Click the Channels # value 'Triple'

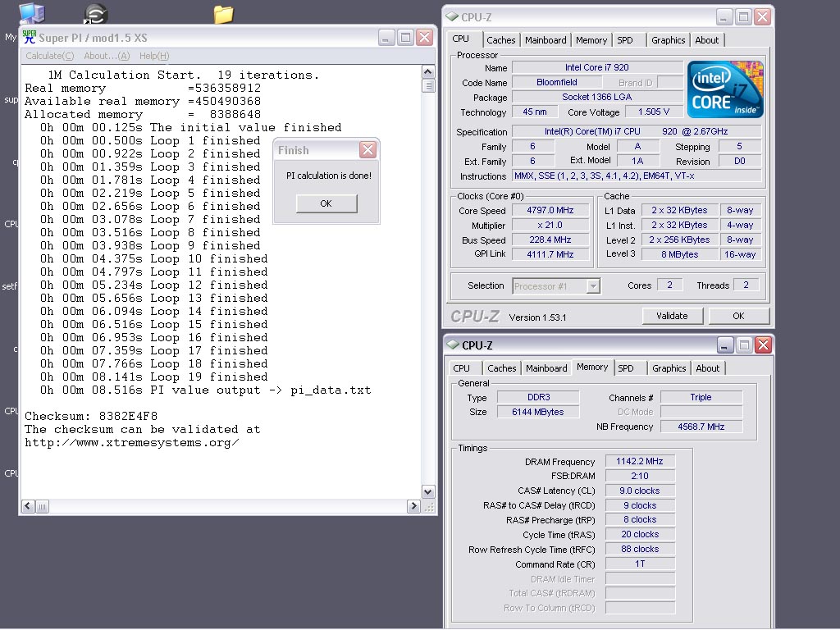[701, 398]
